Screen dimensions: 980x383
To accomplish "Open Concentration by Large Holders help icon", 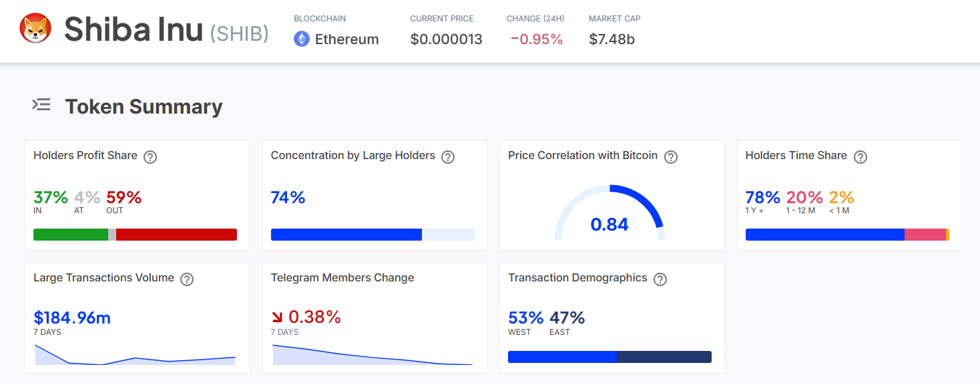I will tap(448, 157).
